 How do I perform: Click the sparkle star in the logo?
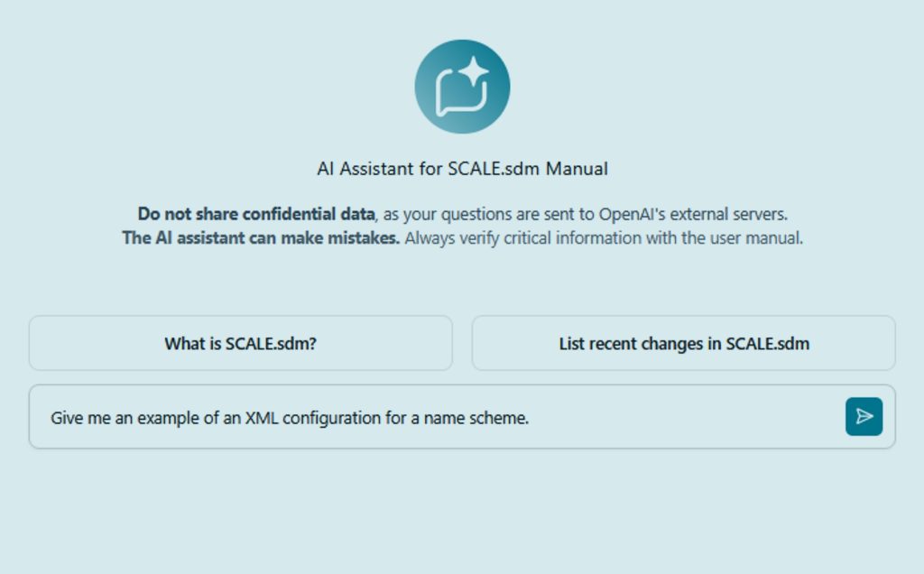475,72
